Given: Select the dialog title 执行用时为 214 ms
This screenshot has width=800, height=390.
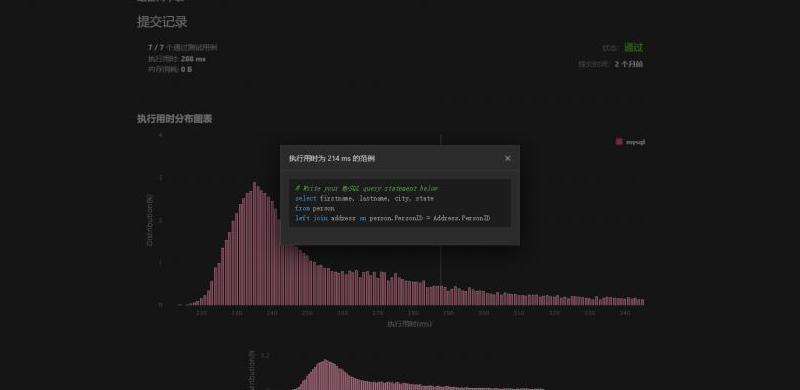Looking at the screenshot, I should click(332, 159).
